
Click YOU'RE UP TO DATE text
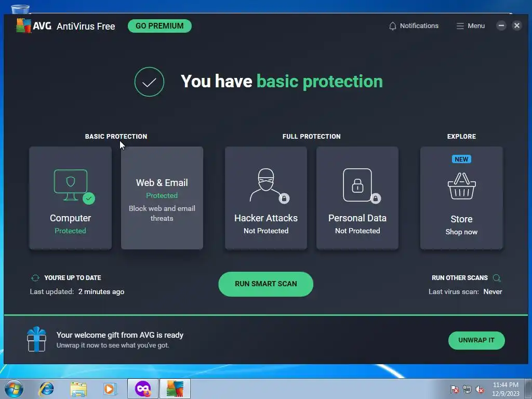73,277
